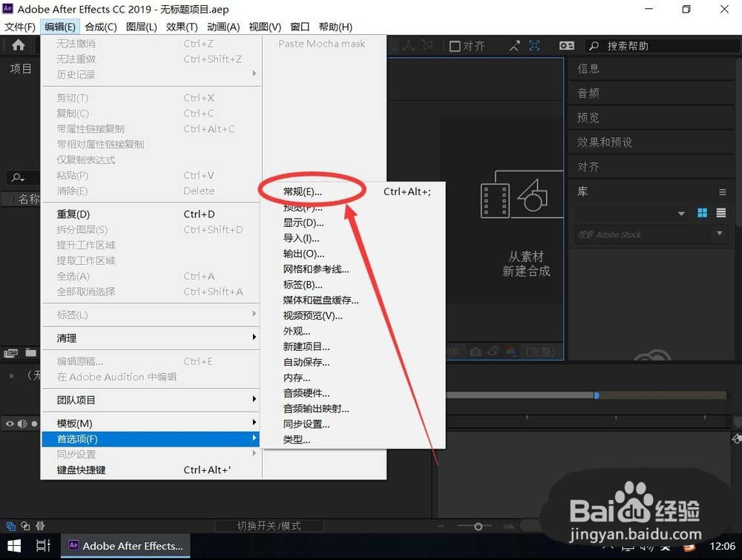742x560 pixels.
Task: Open the 合成(C) menu
Action: coord(101,27)
